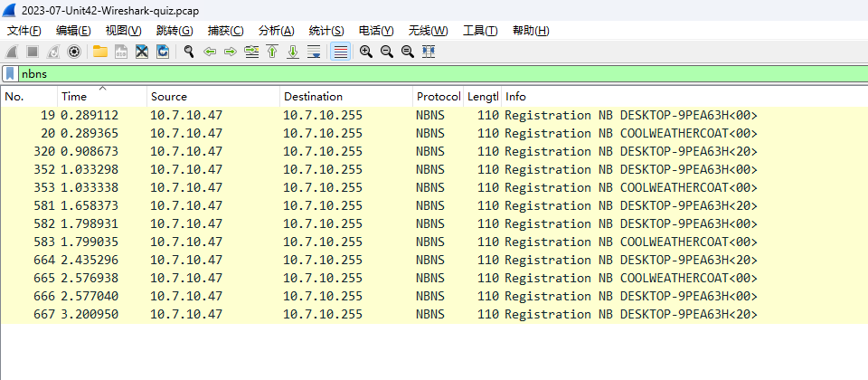Open the 视图(V) menu

pyautogui.click(x=124, y=31)
